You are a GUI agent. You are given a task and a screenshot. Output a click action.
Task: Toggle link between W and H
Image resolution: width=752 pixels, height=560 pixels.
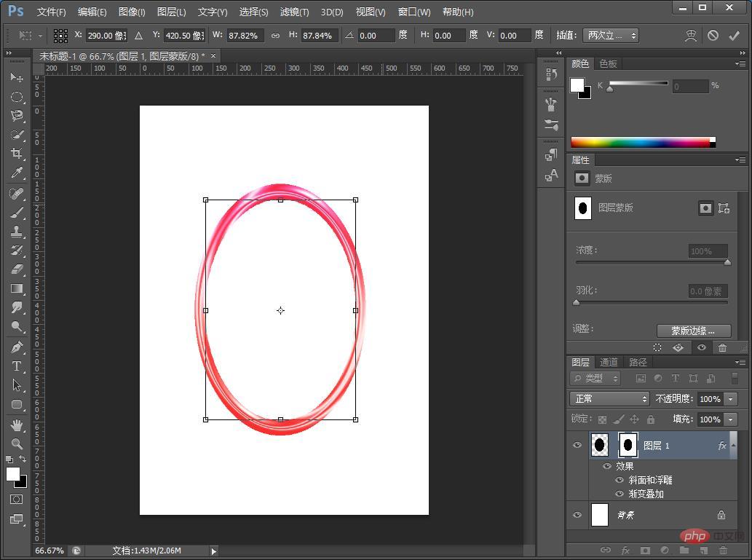(x=275, y=36)
